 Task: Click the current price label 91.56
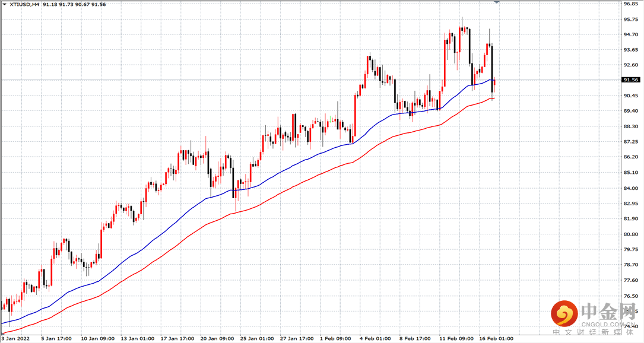630,80
